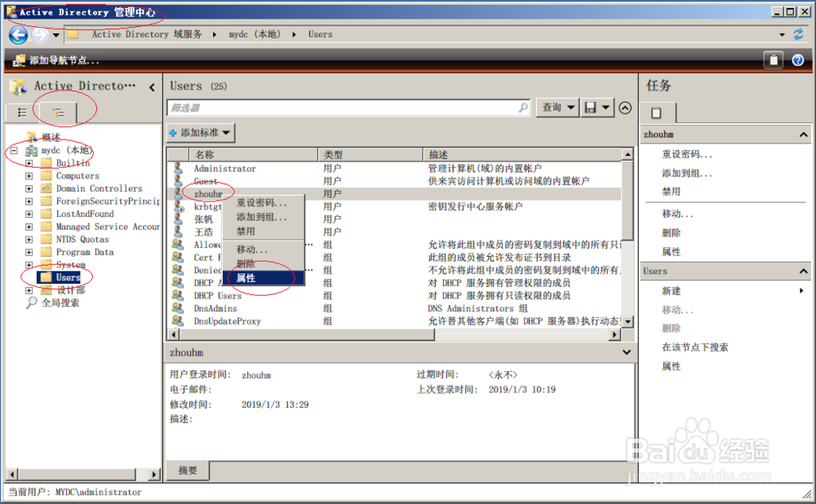Screen dimensions: 816x504
Task: Click 重设密码 in tasks pane
Action: point(686,154)
